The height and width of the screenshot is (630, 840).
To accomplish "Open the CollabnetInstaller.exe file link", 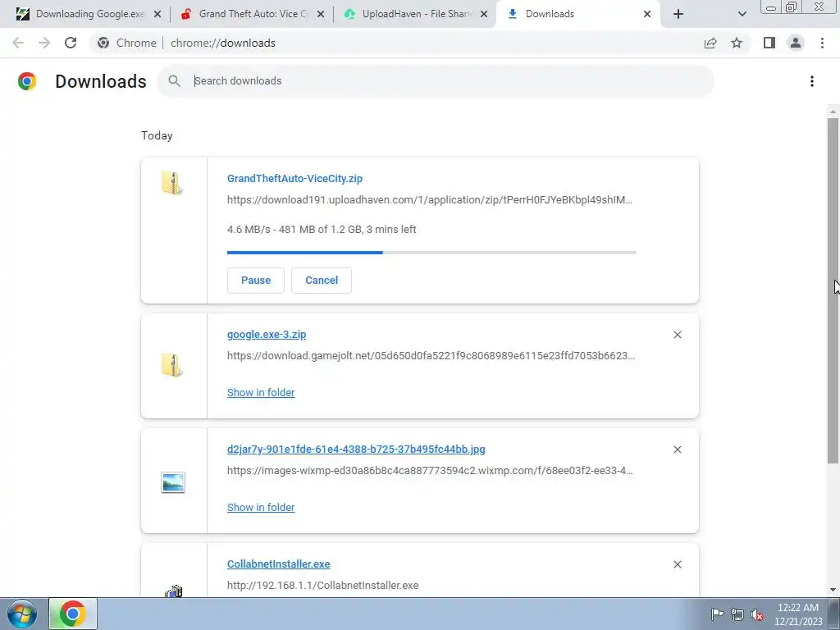I will point(279,564).
